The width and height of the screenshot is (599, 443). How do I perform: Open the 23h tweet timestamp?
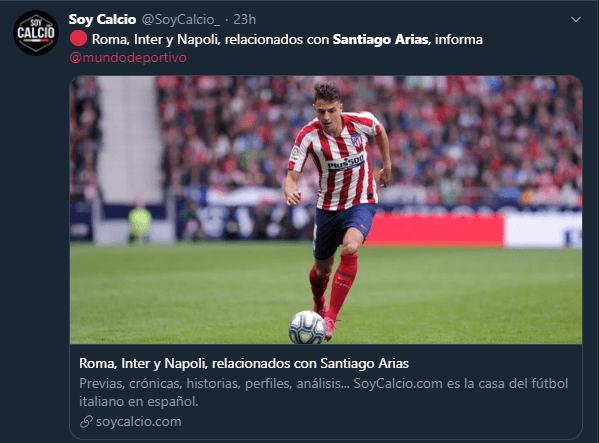click(244, 19)
